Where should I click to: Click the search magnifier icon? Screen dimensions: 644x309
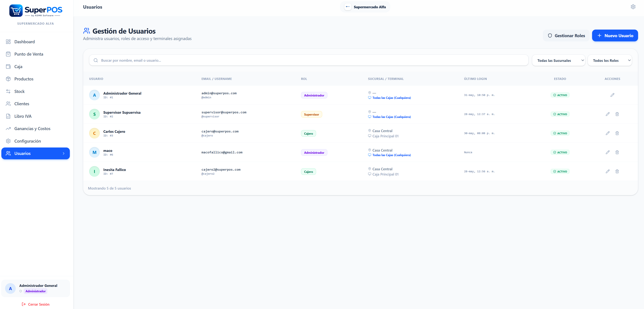[x=96, y=60]
